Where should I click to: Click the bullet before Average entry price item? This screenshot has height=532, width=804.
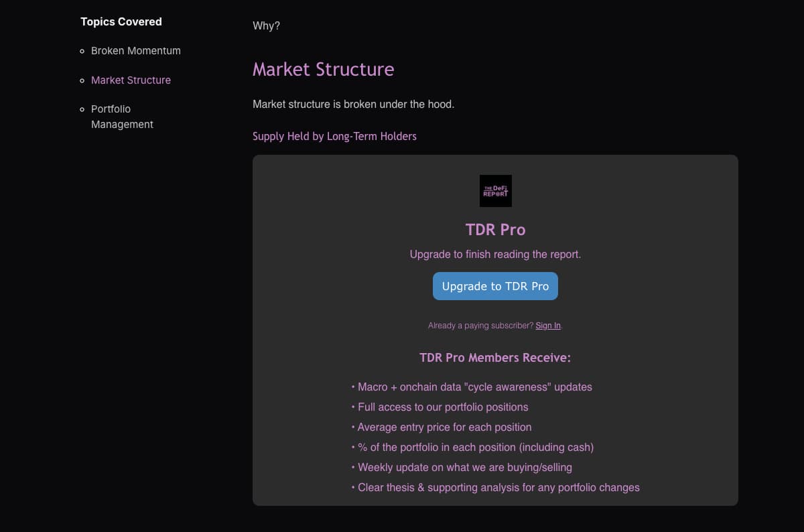click(x=353, y=427)
